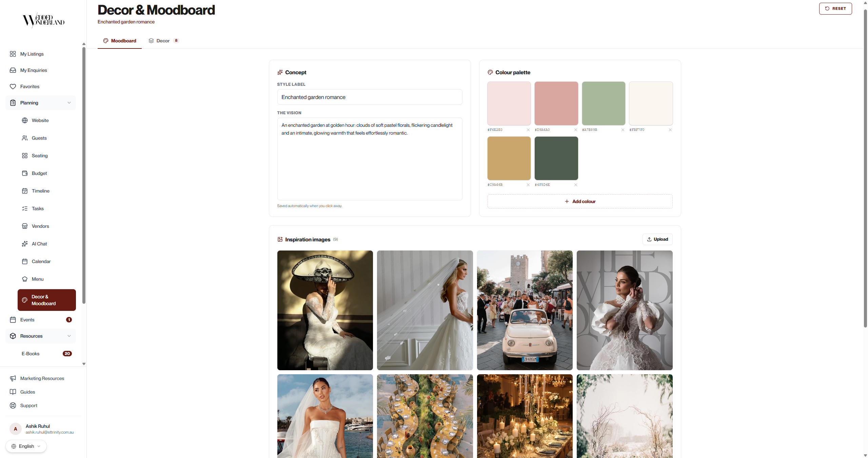Click the ashik.ruhul email link

coord(50,432)
